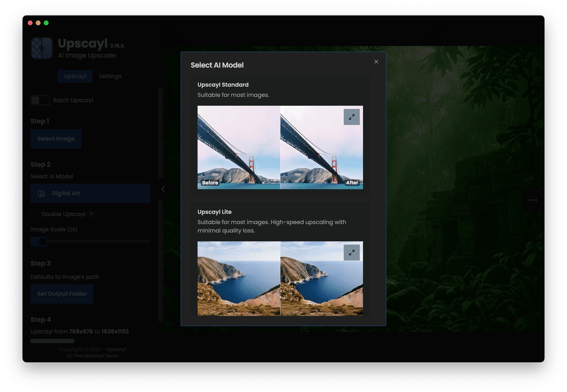Image resolution: width=567 pixels, height=392 pixels.
Task: Click the 'AI Image Upscaler' subtitle
Action: [87, 56]
